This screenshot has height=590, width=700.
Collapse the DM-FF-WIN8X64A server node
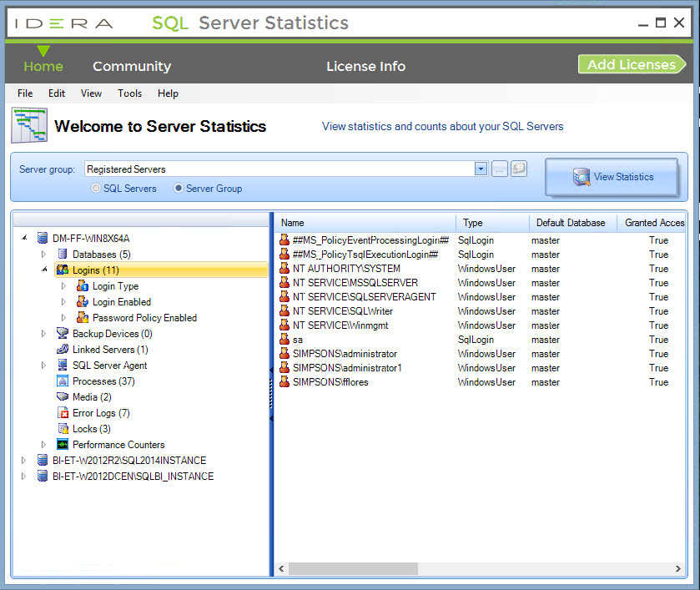coord(24,238)
